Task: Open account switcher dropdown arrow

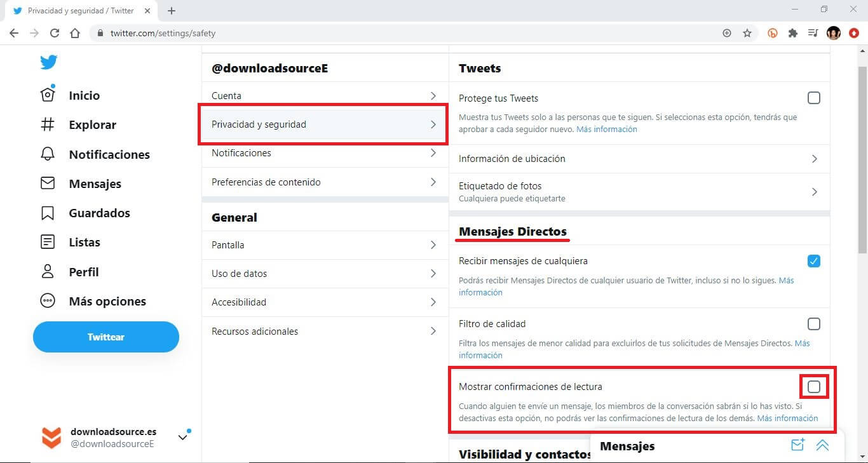Action: click(x=182, y=437)
